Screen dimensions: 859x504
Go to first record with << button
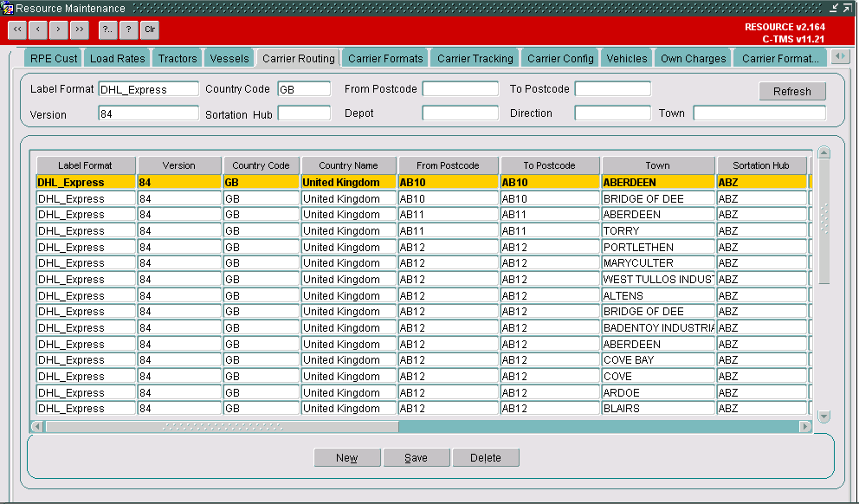[17, 29]
